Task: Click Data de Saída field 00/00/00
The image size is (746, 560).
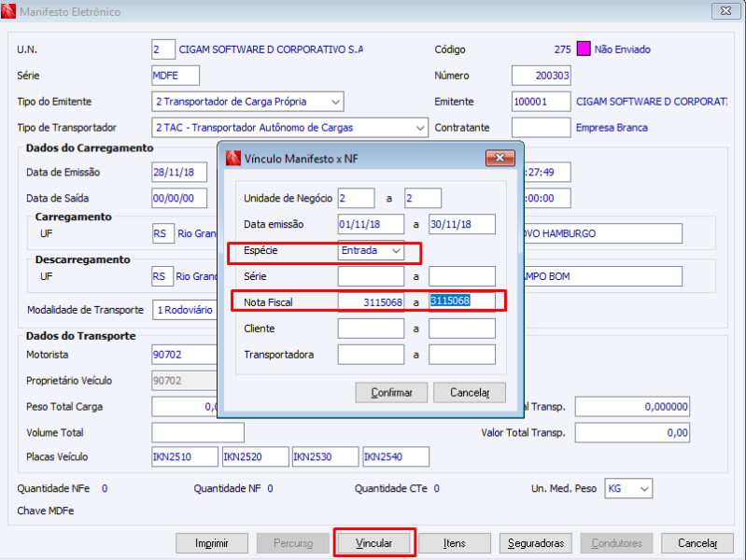Action: tap(179, 199)
